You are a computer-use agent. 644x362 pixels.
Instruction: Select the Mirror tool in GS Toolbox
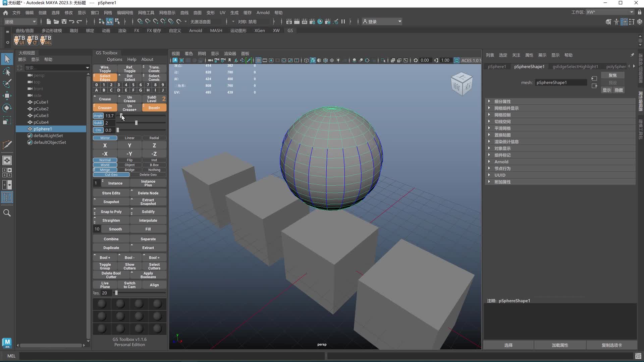click(x=105, y=137)
